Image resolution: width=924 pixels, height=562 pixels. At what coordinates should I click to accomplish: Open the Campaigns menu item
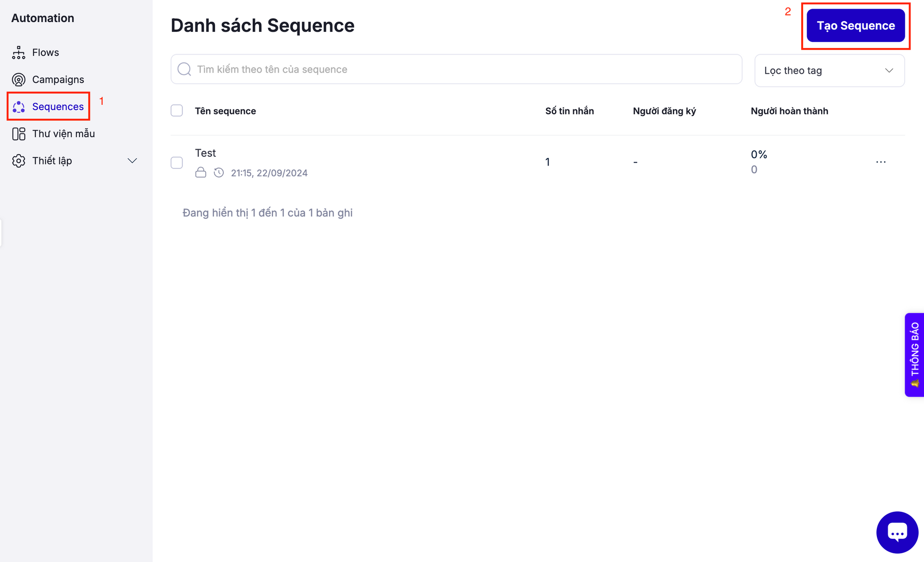(x=58, y=79)
